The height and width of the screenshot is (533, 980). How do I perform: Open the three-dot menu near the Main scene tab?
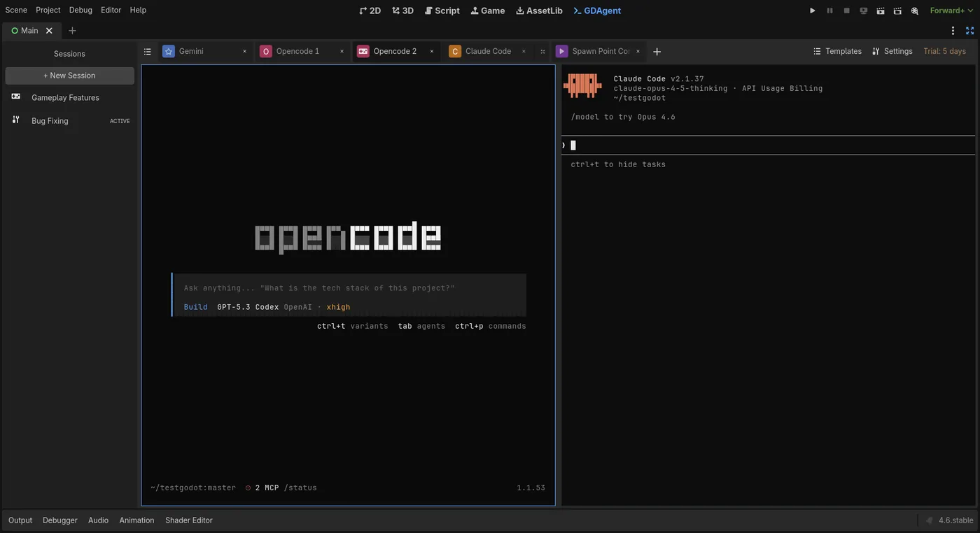(x=952, y=30)
